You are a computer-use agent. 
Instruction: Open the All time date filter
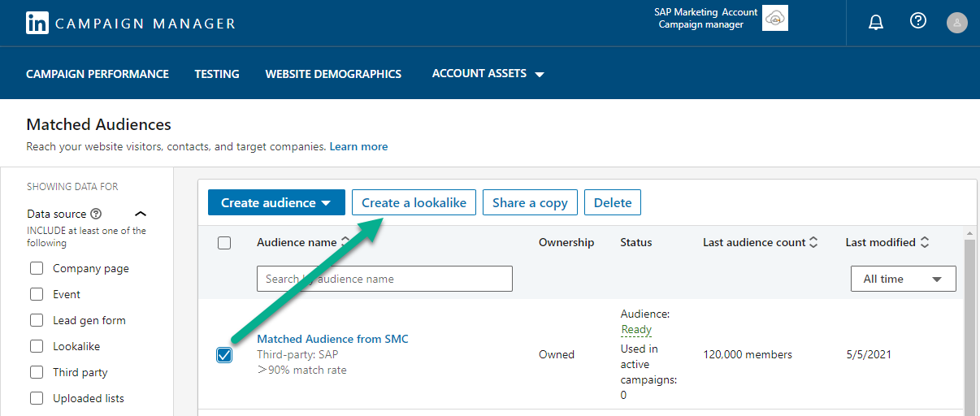(903, 279)
